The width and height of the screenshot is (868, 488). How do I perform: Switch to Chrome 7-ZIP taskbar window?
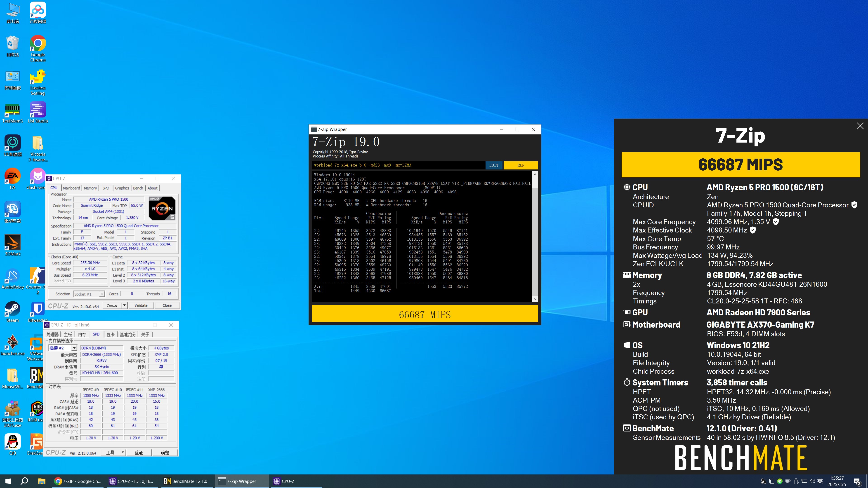point(78,481)
